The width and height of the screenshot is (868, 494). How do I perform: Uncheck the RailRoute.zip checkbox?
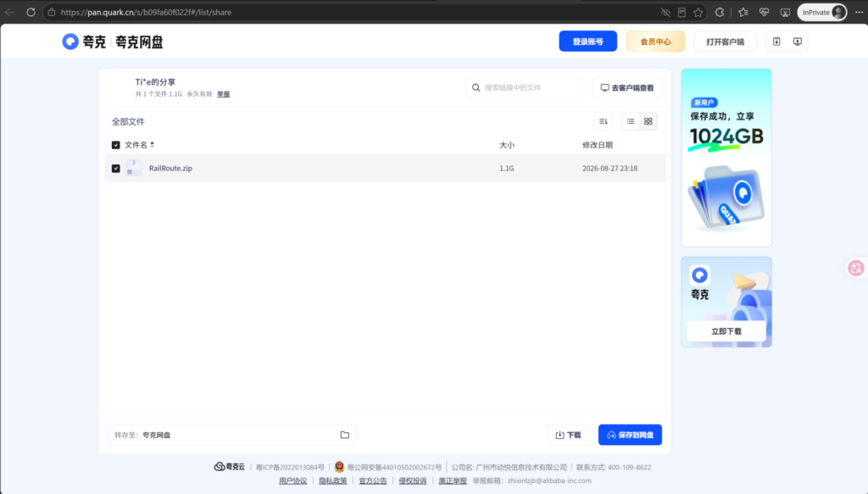115,168
